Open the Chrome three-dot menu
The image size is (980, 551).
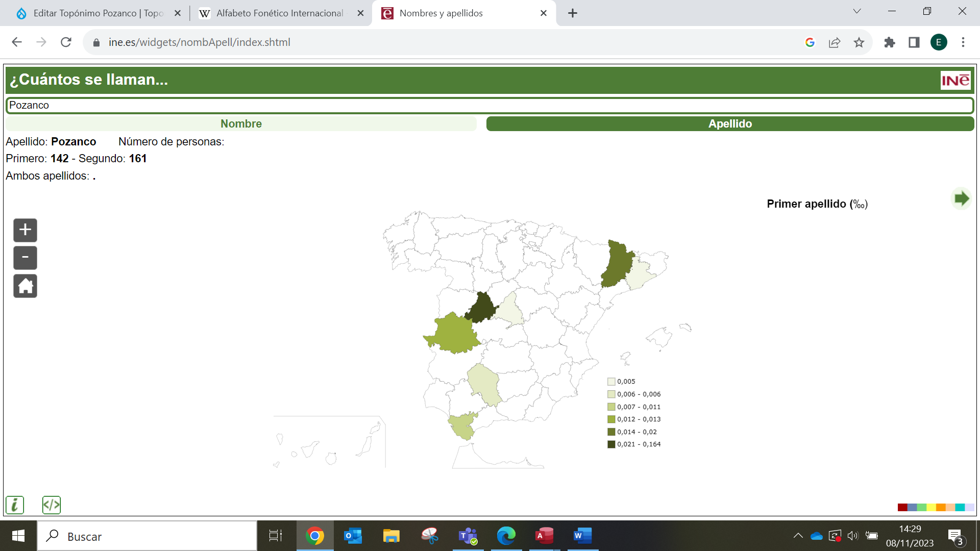coord(963,42)
